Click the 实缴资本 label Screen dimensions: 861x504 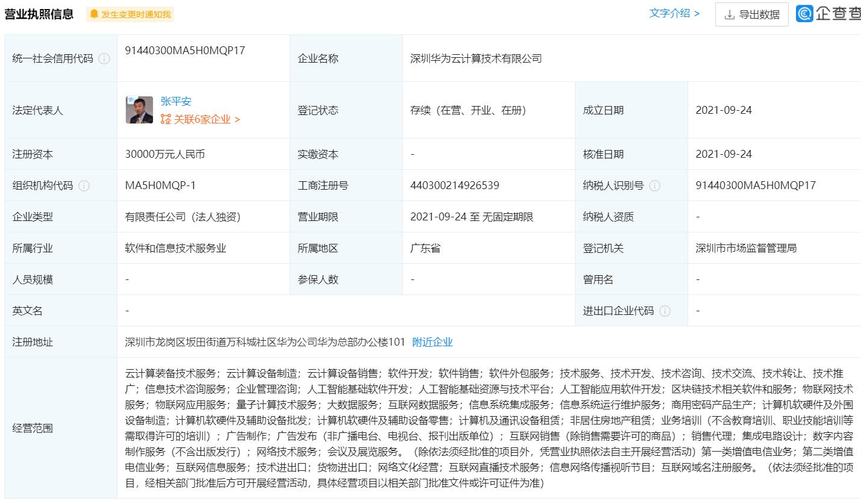pos(318,154)
